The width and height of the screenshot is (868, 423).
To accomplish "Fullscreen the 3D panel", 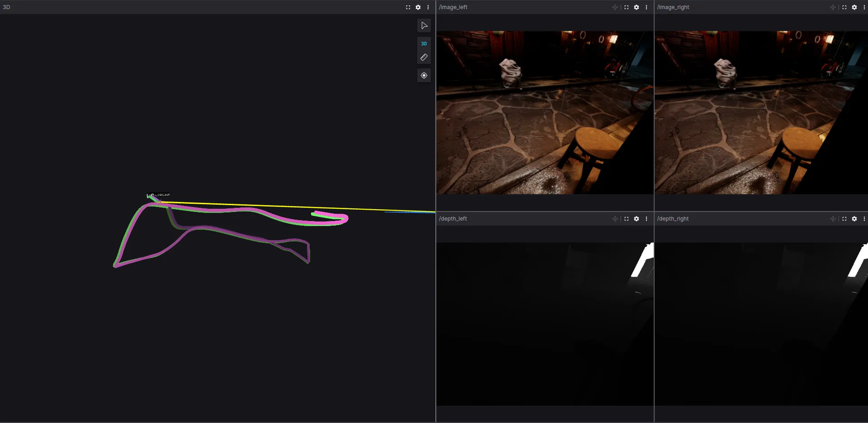I will (408, 7).
